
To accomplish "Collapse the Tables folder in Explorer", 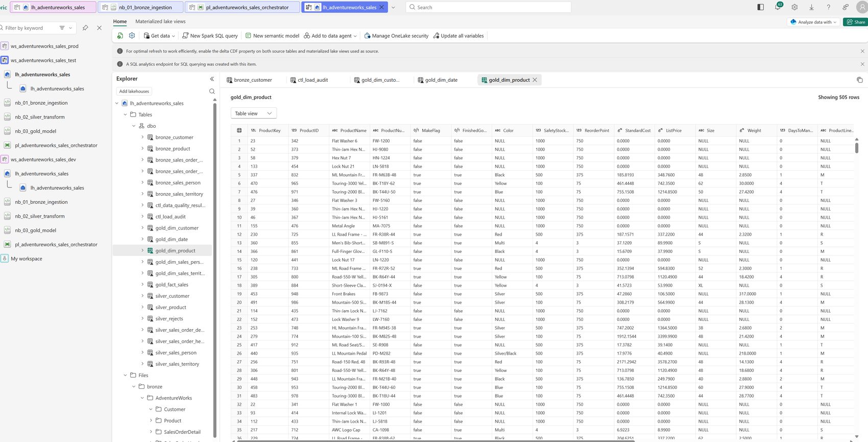I will pyautogui.click(x=125, y=114).
